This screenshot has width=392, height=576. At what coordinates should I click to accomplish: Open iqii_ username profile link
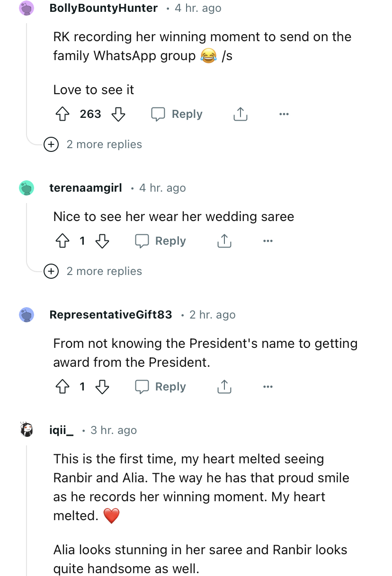61,430
